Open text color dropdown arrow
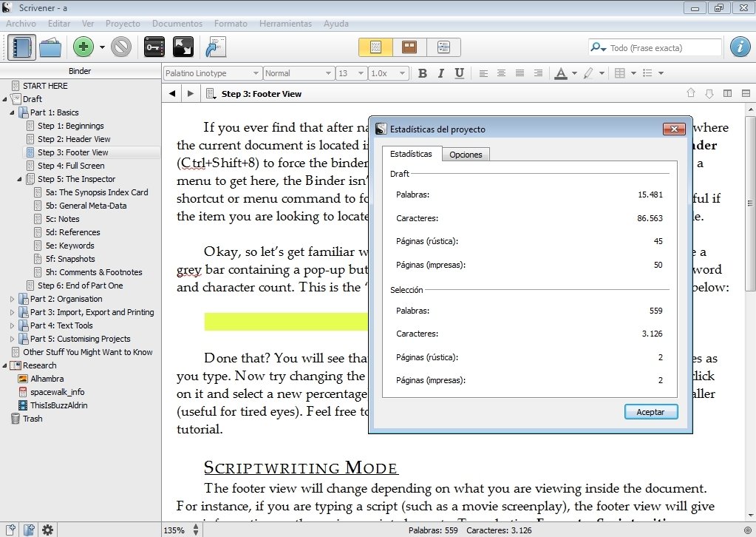The image size is (756, 537). (574, 73)
